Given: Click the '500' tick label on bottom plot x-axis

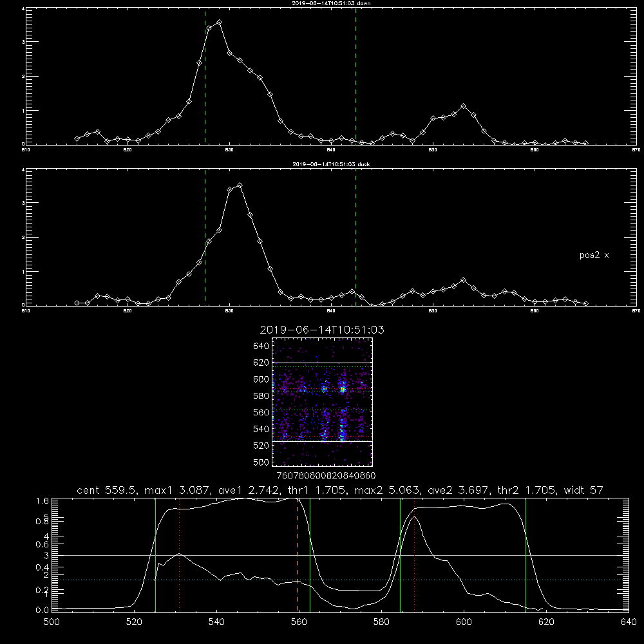Looking at the screenshot, I should [52, 622].
